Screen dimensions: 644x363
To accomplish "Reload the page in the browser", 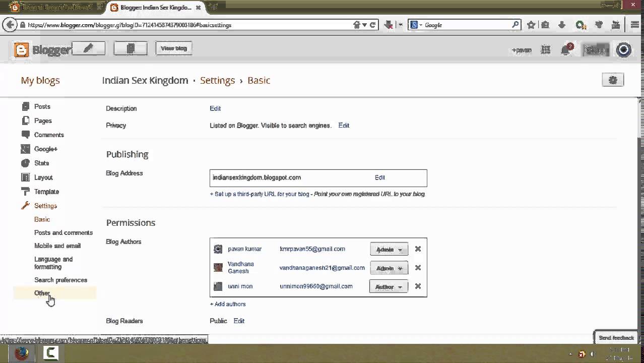I will (373, 25).
